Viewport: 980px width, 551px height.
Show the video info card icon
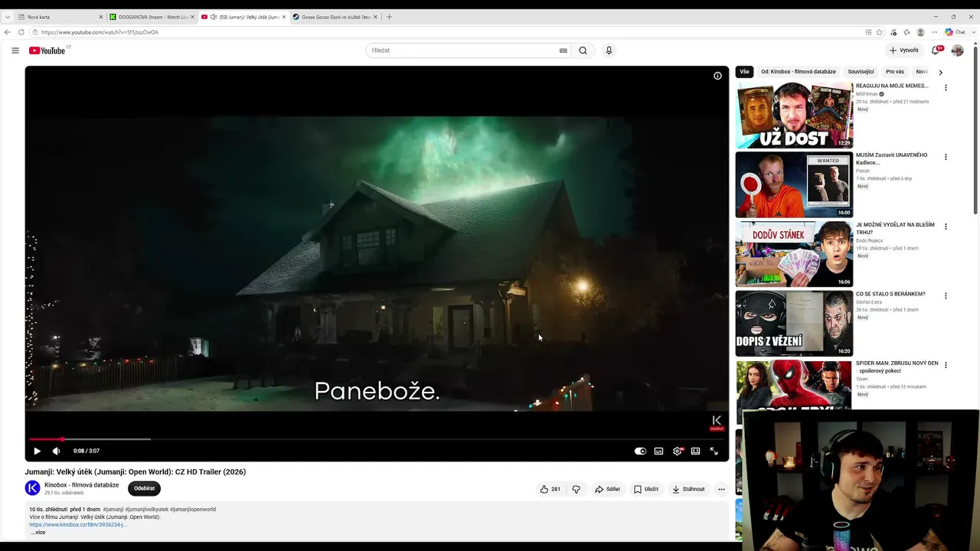pyautogui.click(x=717, y=76)
